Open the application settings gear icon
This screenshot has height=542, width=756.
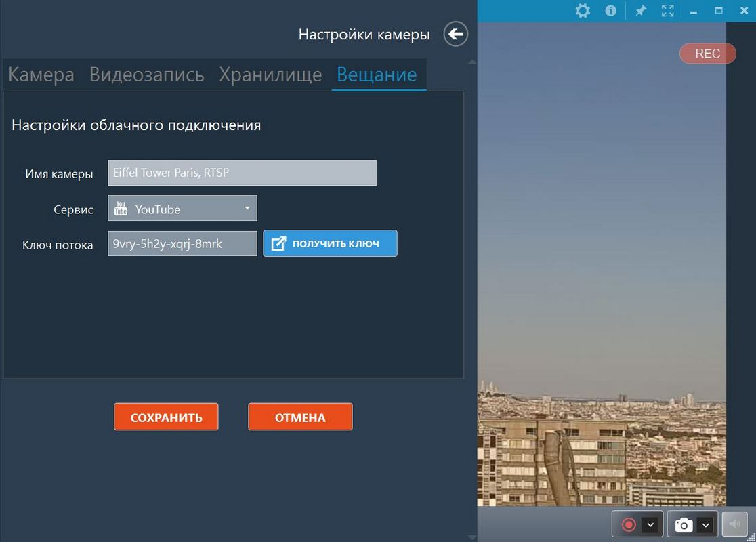point(583,11)
